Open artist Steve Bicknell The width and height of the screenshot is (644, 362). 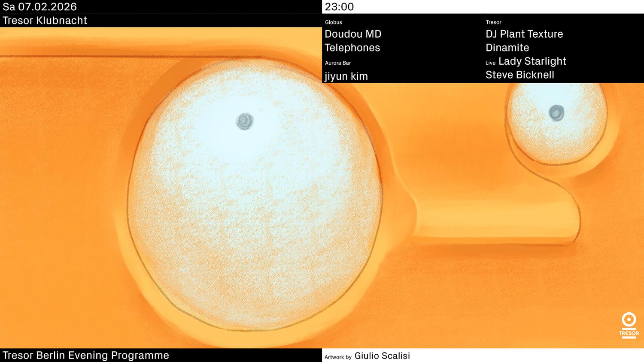(519, 75)
